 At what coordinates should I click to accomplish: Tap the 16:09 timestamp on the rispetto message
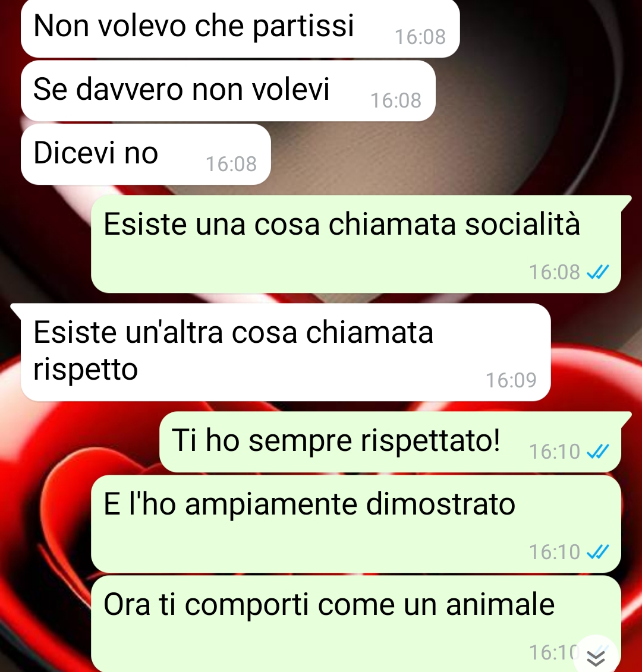click(x=511, y=380)
